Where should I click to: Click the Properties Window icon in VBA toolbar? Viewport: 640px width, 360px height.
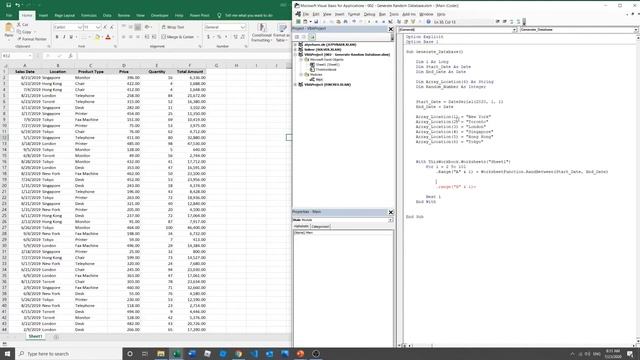pos(405,22)
